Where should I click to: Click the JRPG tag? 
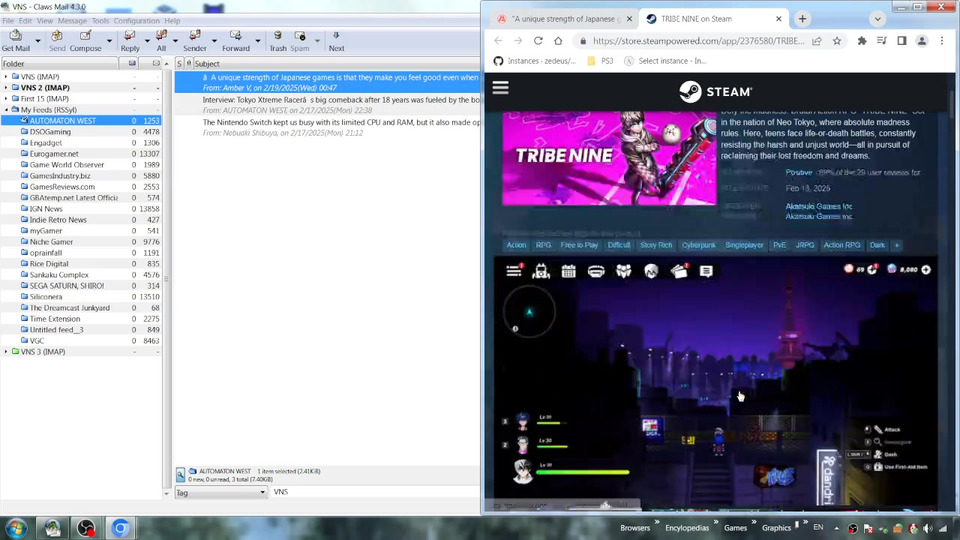click(x=804, y=245)
